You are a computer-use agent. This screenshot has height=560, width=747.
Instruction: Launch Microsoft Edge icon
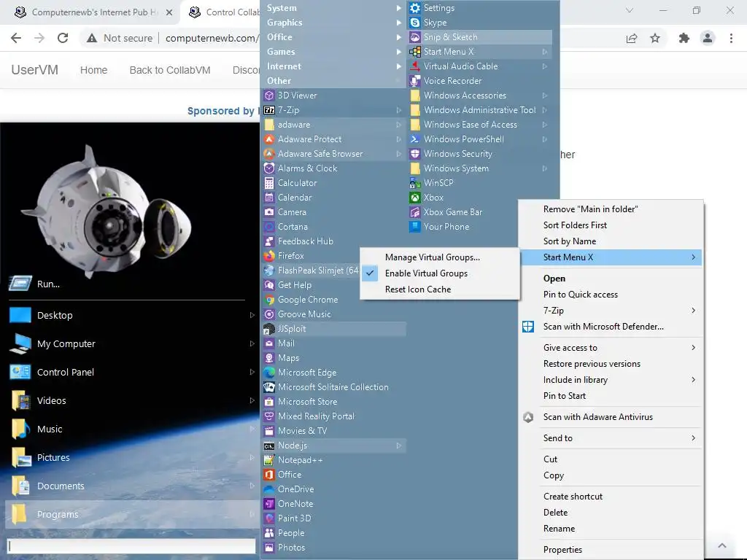269,373
